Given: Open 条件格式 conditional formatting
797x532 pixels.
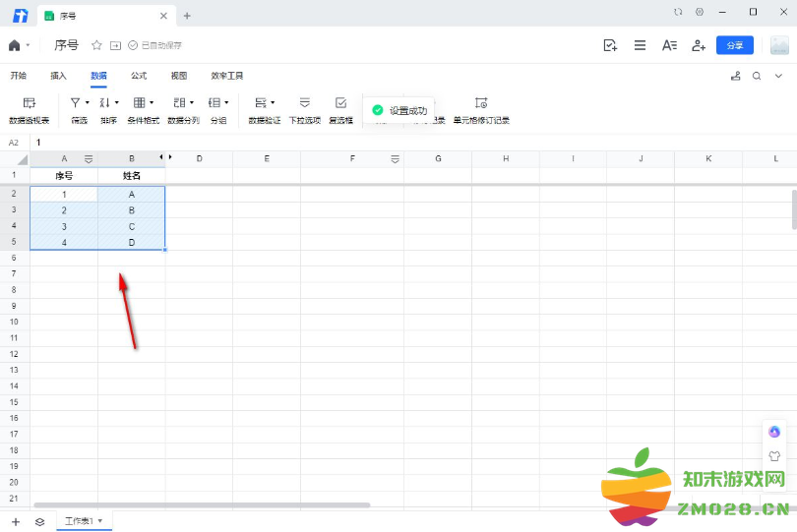Looking at the screenshot, I should (x=140, y=103).
